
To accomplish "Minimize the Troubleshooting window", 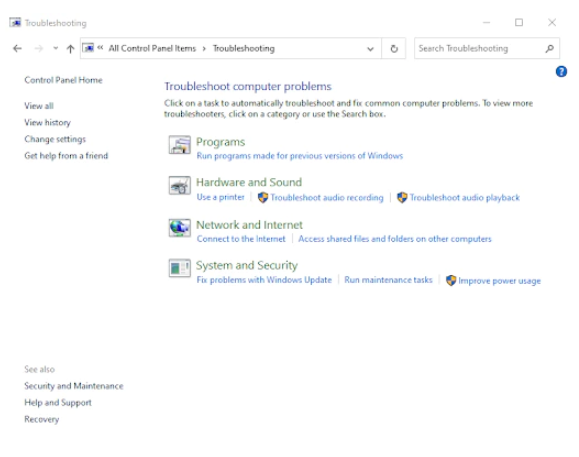I will pos(486,23).
